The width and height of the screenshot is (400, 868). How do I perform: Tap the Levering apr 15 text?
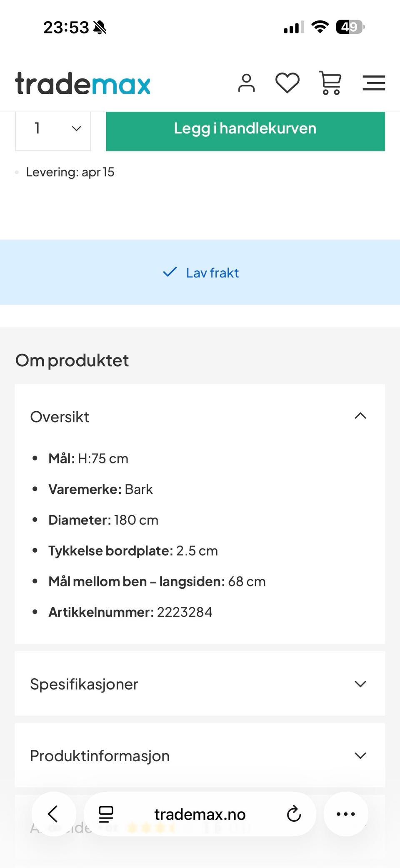click(70, 172)
